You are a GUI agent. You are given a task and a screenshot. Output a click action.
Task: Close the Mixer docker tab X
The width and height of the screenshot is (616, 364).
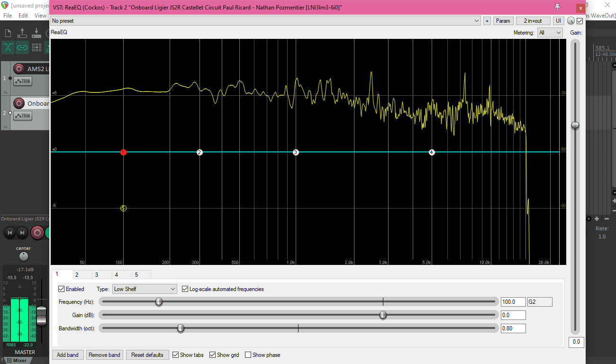tap(9, 360)
